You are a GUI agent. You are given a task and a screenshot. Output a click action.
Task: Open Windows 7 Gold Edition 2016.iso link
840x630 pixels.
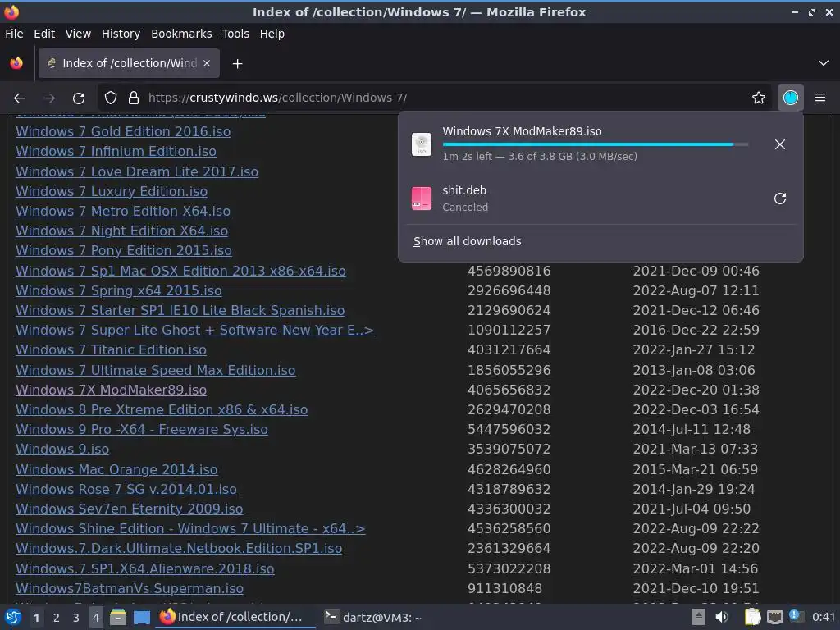(x=123, y=132)
